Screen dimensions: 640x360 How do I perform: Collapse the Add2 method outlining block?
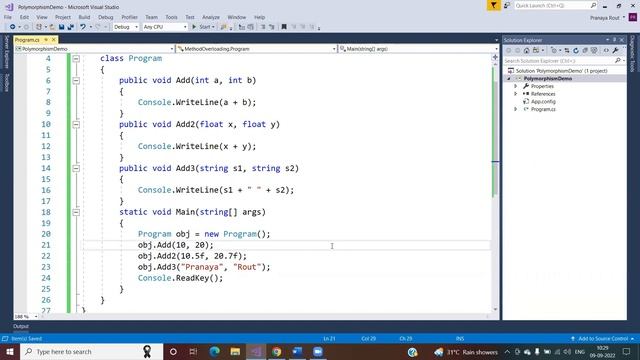tap(76, 124)
